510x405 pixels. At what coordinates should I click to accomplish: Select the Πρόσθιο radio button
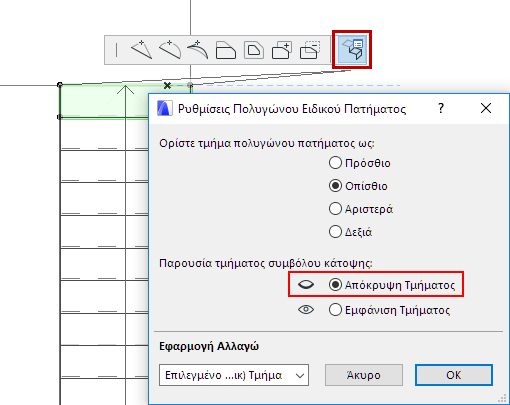[x=335, y=163]
